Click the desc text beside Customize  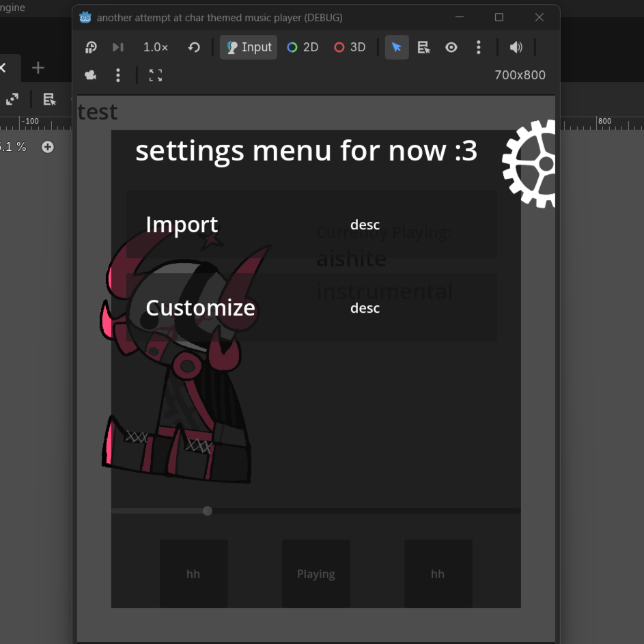pyautogui.click(x=365, y=308)
